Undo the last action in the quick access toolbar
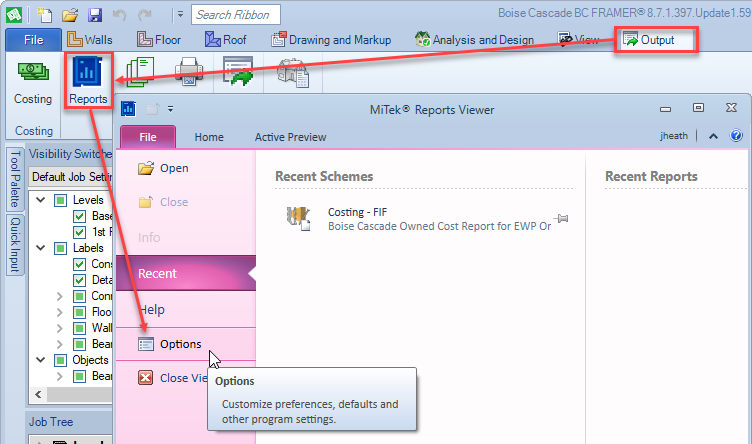 [119, 15]
